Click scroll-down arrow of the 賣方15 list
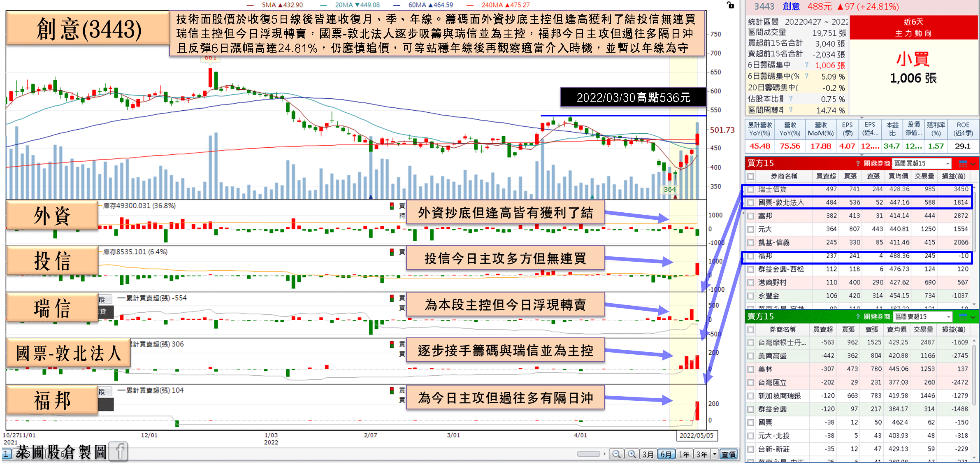 click(974, 457)
